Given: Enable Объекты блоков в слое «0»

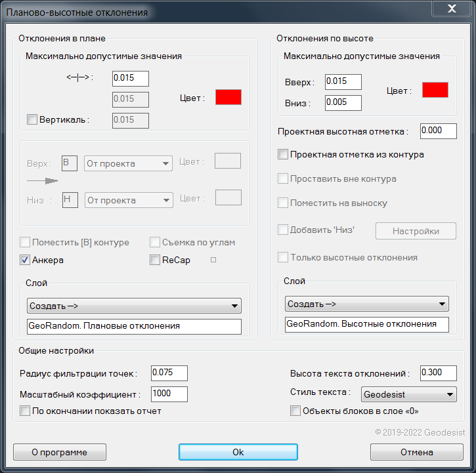Looking at the screenshot, I should coord(295,411).
